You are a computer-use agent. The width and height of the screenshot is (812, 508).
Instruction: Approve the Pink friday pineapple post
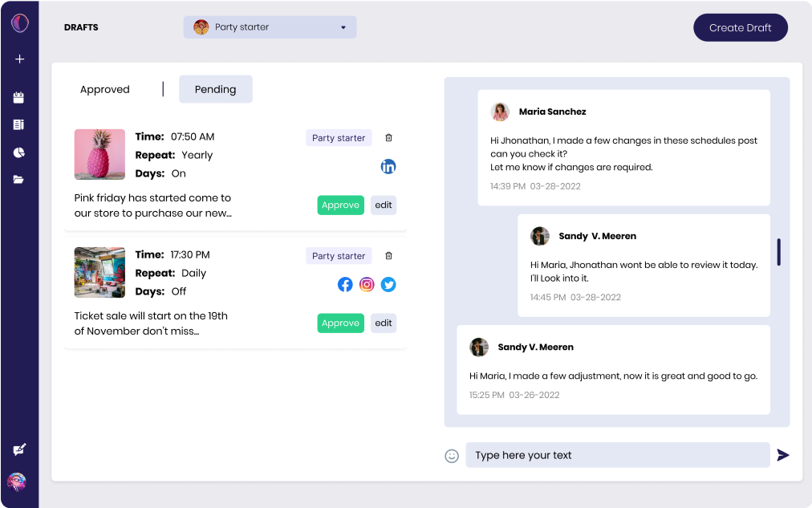click(x=340, y=205)
